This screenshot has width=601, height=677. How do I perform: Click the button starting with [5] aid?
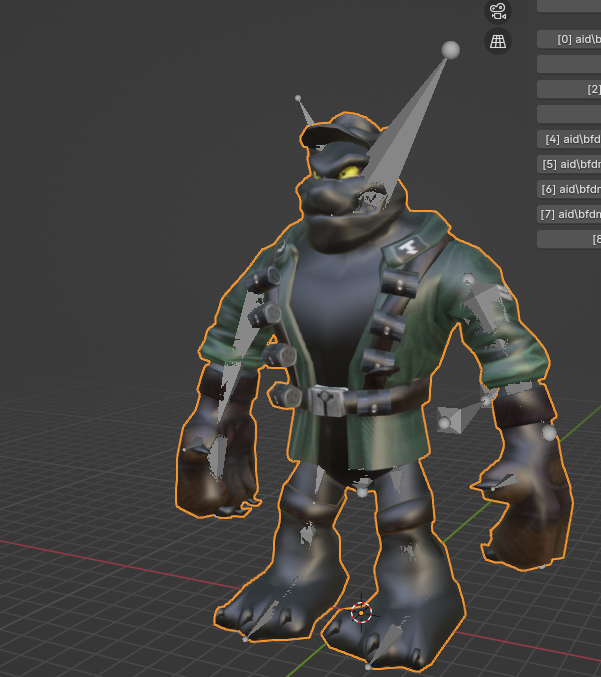pos(569,165)
